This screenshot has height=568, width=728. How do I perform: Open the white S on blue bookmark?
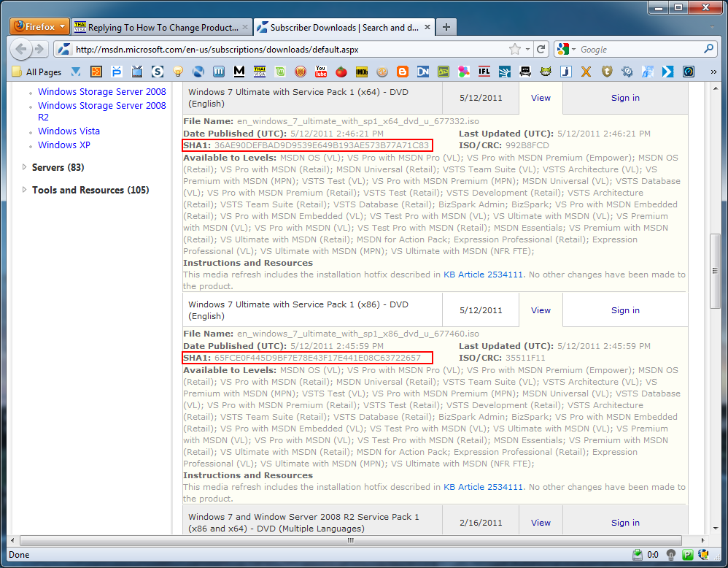pyautogui.click(x=158, y=72)
